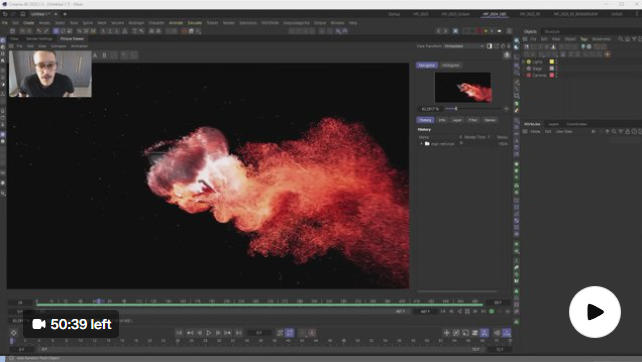642x362 pixels.
Task: Click the green cache bar in timeline
Action: tap(260, 305)
